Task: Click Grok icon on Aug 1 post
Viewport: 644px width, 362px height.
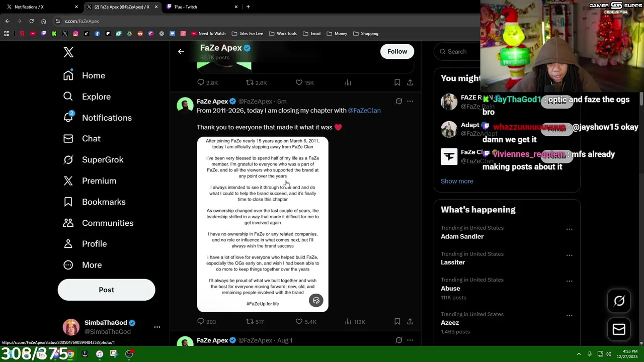Action: [x=398, y=340]
